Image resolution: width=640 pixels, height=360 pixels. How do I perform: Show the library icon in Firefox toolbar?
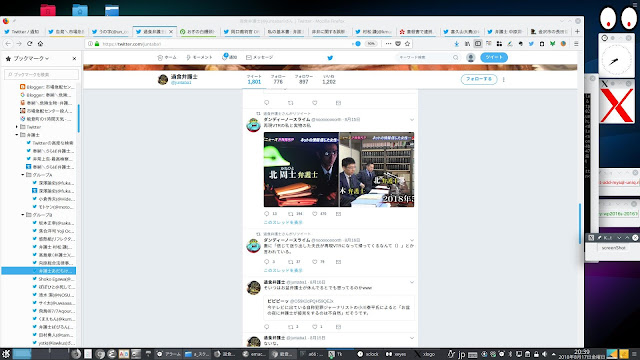point(467,44)
